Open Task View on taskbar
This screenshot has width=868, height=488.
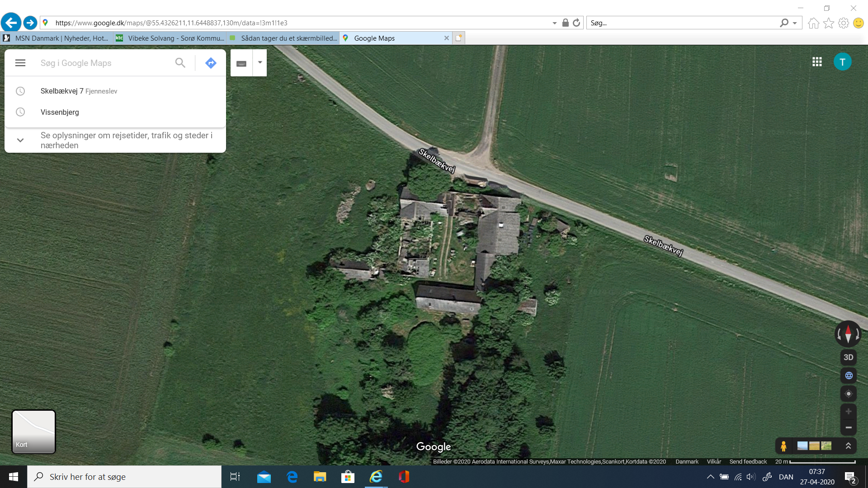[x=235, y=477]
